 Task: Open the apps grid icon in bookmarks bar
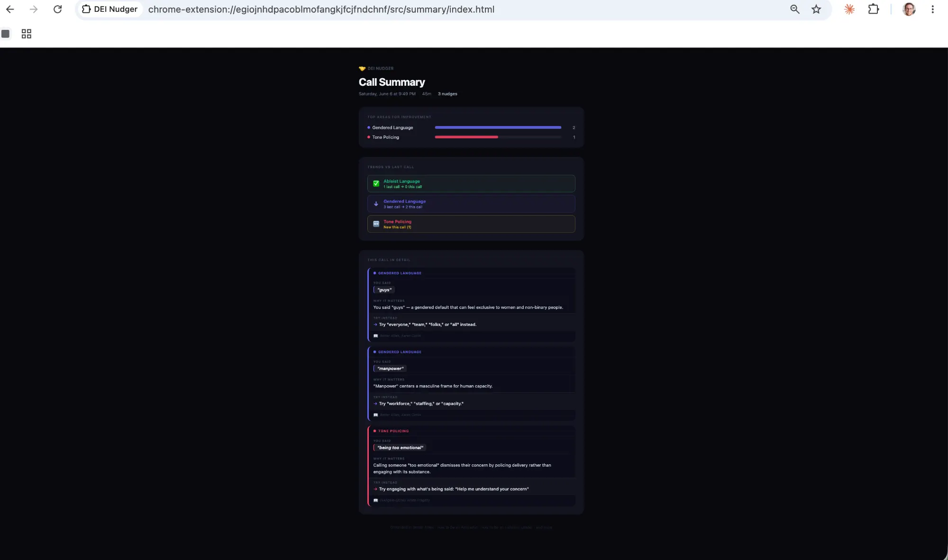pyautogui.click(x=27, y=34)
